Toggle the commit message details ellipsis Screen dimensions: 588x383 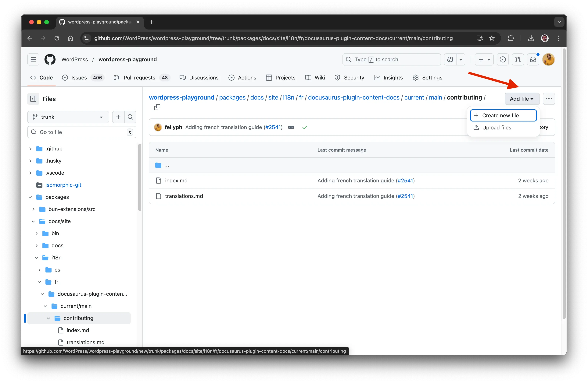(291, 127)
